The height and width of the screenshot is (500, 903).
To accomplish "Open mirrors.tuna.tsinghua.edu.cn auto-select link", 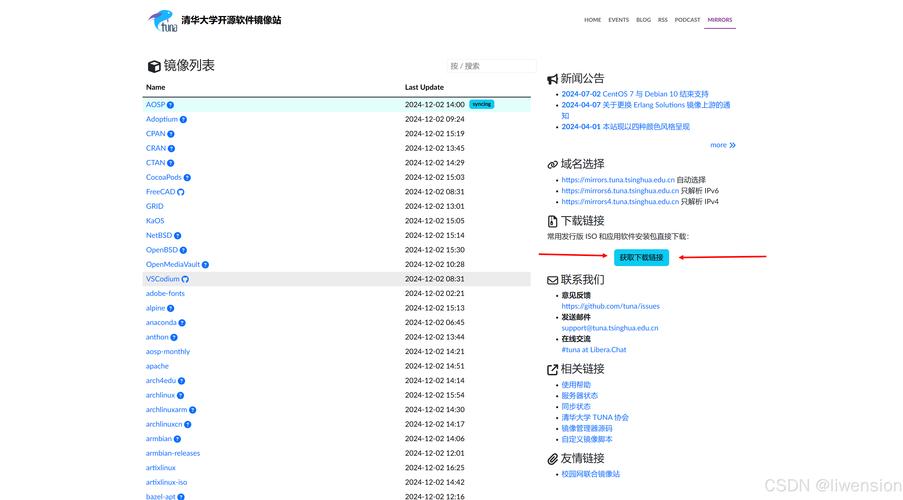I will pos(618,180).
